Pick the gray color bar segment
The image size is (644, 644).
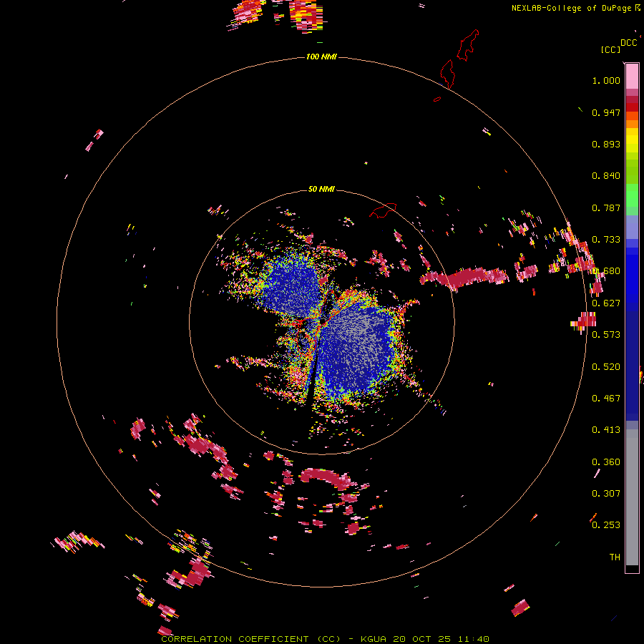[x=632, y=497]
